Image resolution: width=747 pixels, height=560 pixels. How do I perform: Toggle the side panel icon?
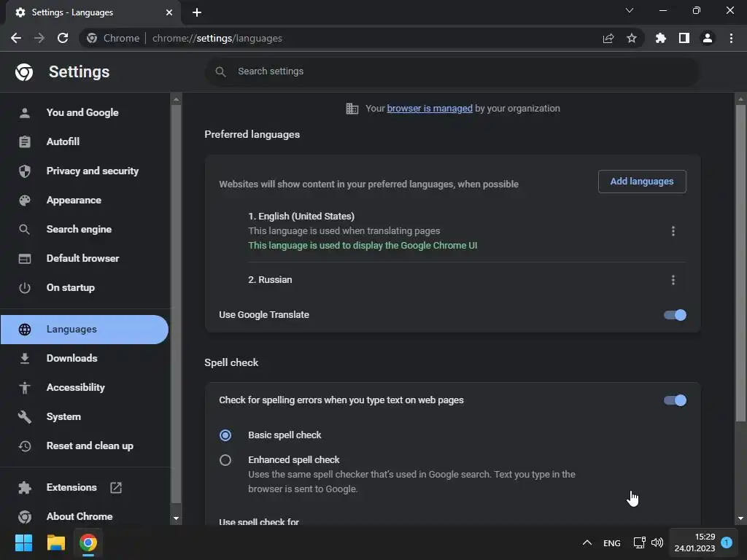(x=684, y=38)
